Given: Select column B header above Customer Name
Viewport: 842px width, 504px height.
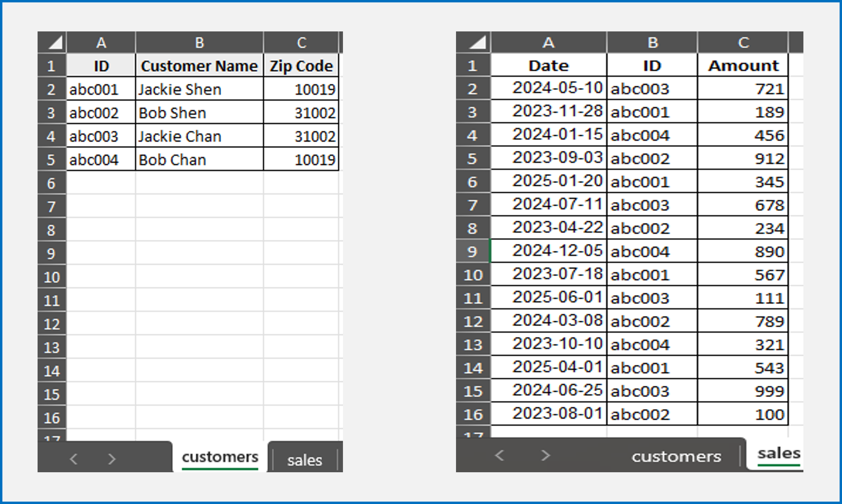Looking at the screenshot, I should 199,43.
